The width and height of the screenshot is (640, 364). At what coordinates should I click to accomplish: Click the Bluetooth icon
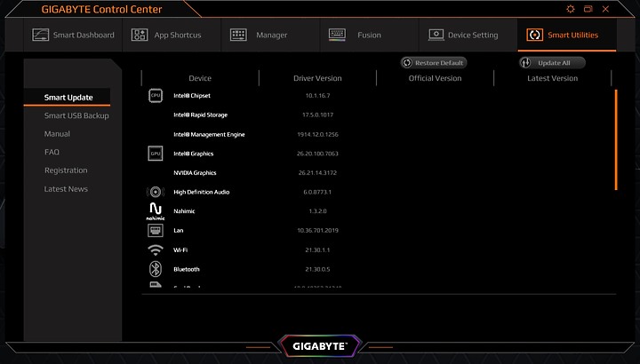pos(156,269)
